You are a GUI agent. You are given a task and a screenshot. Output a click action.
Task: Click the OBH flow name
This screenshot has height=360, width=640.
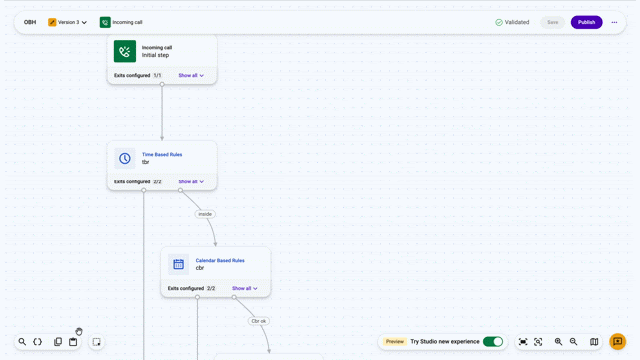(30, 22)
